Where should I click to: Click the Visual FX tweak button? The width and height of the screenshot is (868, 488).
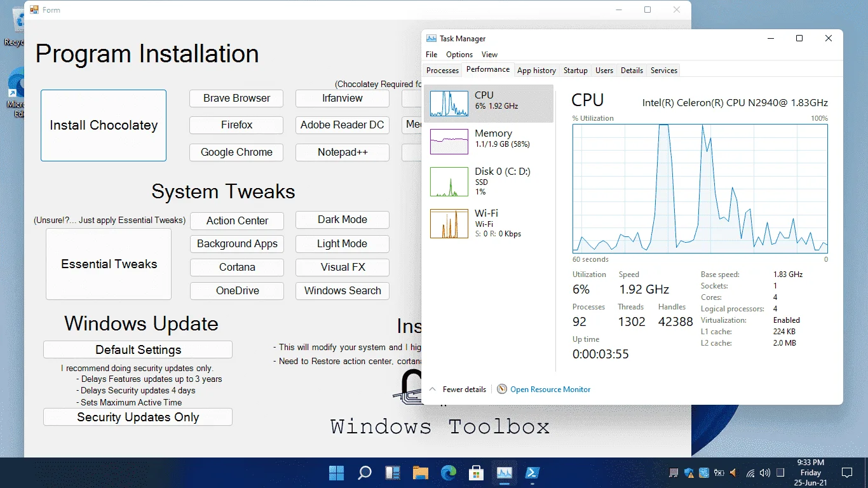tap(342, 268)
